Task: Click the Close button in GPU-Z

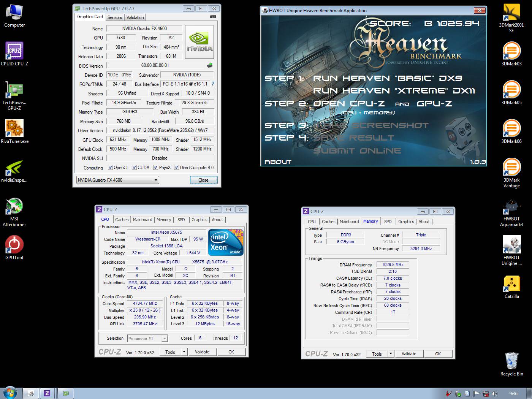Action: [x=204, y=180]
